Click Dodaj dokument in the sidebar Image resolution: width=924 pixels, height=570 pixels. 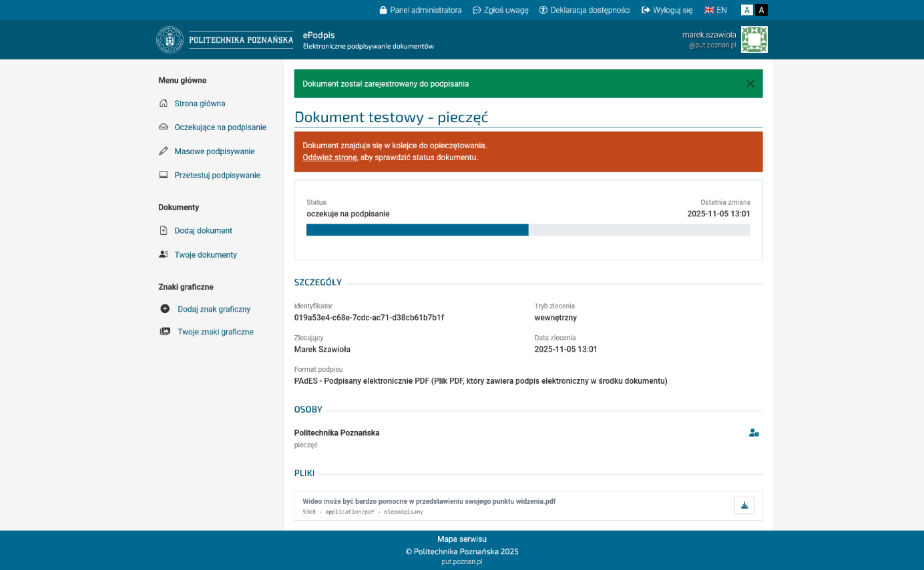click(x=203, y=231)
